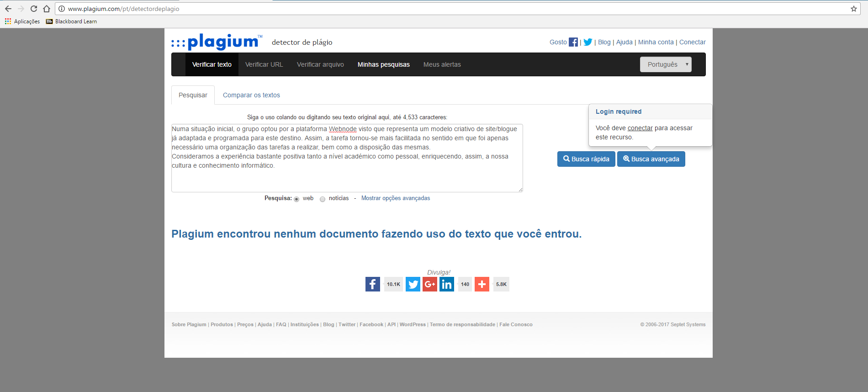Open Minhas pesquisas in the navigation bar

tap(384, 64)
